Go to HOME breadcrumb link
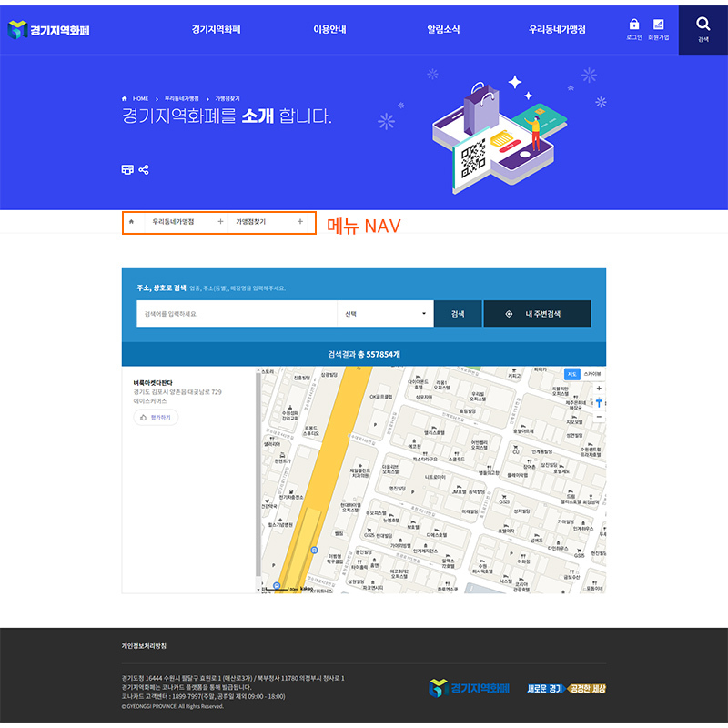Screen dimensions: 728x728 coord(140,99)
